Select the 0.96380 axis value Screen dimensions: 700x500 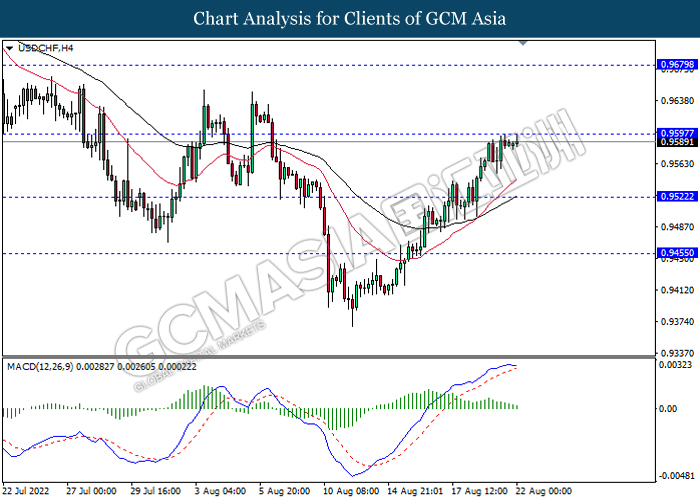(677, 101)
